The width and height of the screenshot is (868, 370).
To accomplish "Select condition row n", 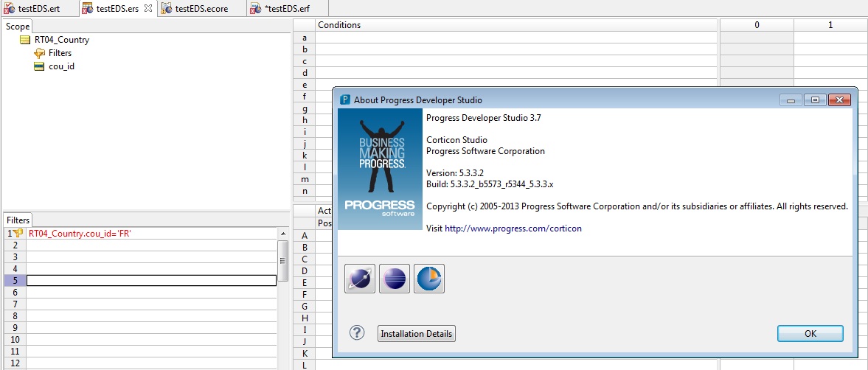I will (304, 191).
